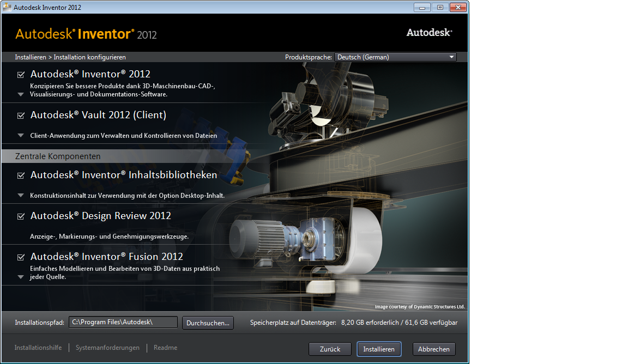
Task: Click the Durchsuchen button
Action: (208, 323)
